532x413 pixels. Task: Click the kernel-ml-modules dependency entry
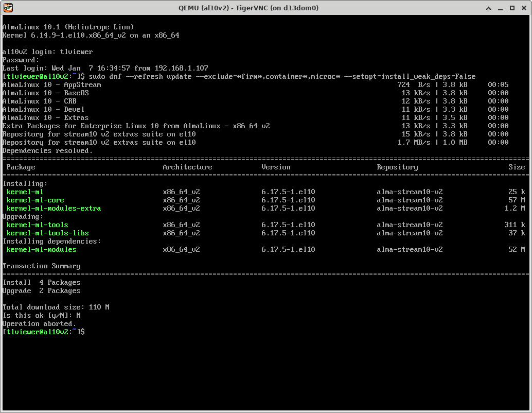point(41,250)
